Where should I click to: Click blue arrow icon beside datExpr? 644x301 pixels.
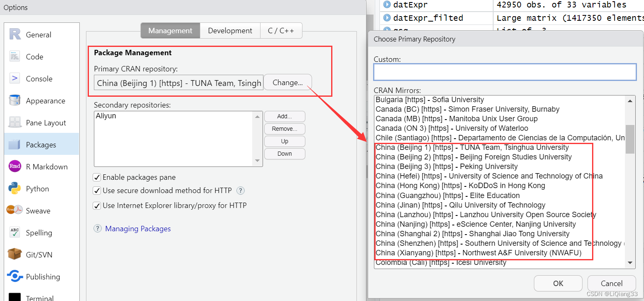tap(387, 5)
